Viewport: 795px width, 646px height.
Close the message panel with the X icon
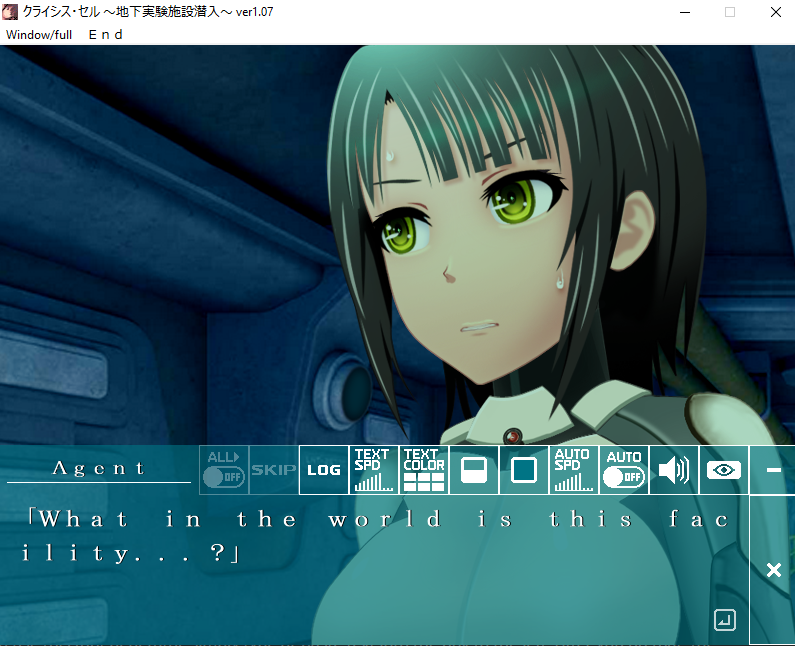(x=774, y=570)
